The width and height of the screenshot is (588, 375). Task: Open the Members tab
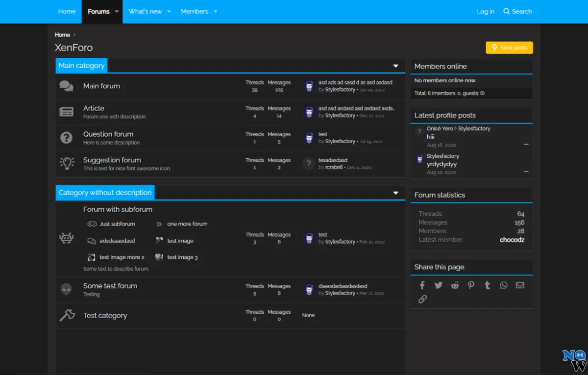[195, 12]
